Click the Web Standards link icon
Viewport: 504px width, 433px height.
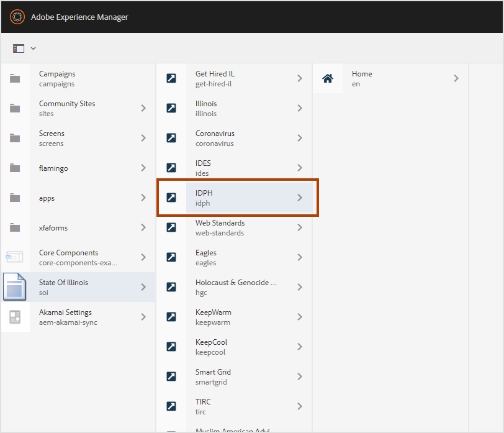[171, 227]
